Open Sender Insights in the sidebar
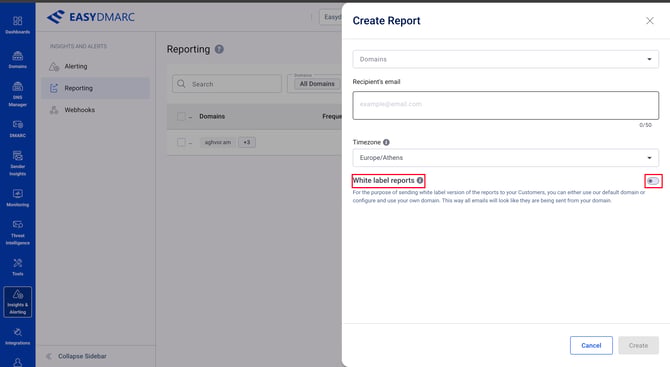 (18, 163)
